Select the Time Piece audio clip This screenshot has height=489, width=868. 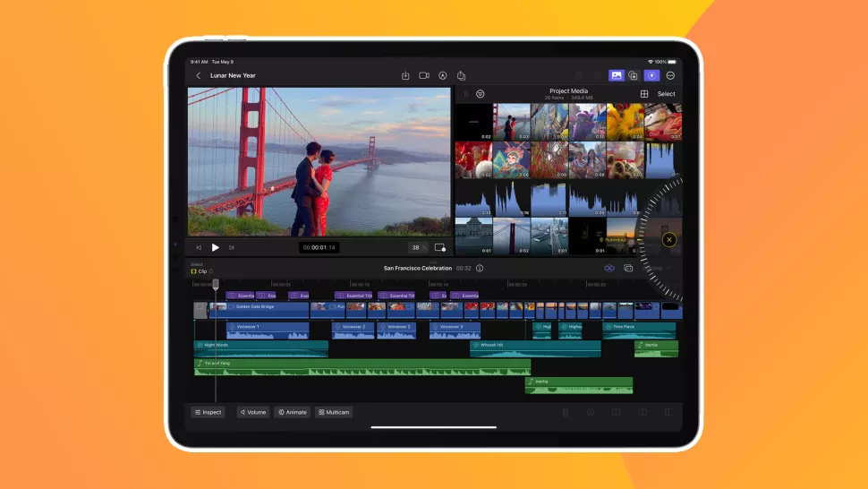click(639, 330)
